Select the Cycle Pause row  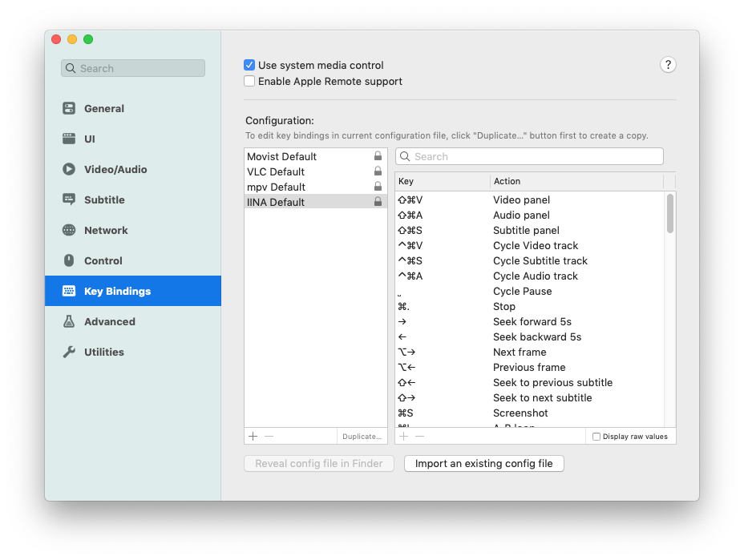(529, 291)
